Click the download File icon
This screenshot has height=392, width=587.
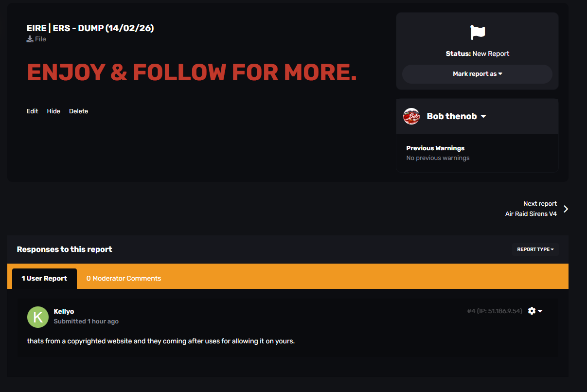coord(30,39)
